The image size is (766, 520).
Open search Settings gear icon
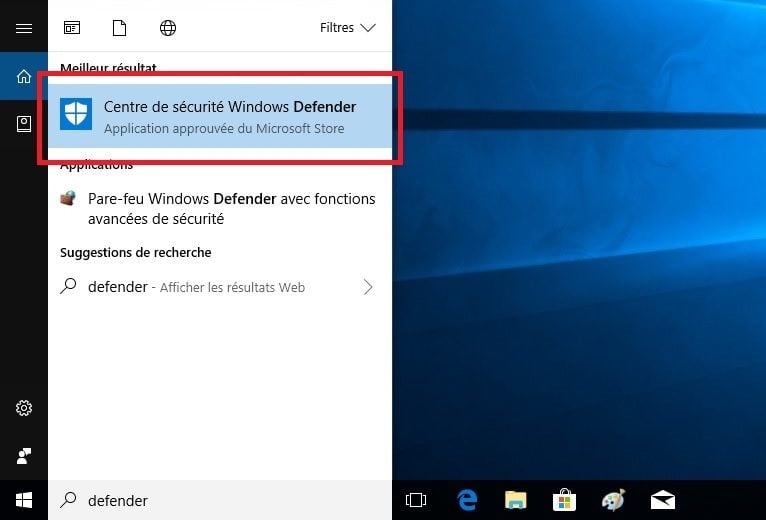(x=24, y=408)
